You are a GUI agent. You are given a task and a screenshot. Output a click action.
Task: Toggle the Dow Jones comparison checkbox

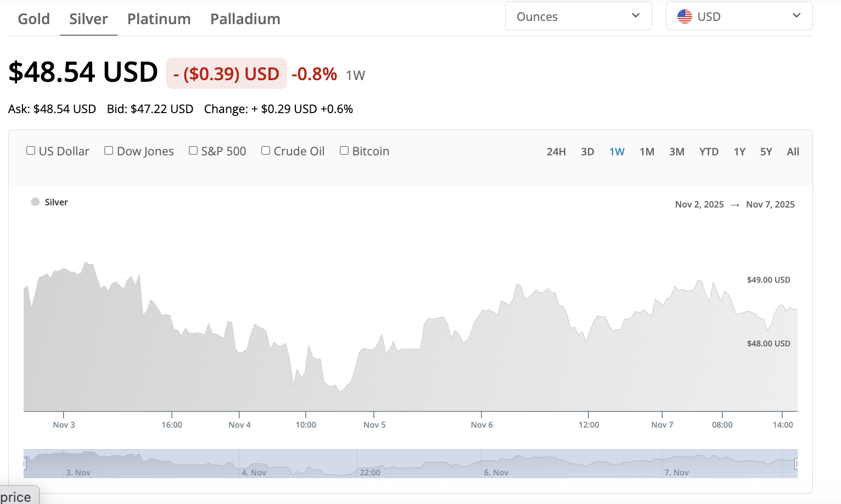tap(109, 150)
